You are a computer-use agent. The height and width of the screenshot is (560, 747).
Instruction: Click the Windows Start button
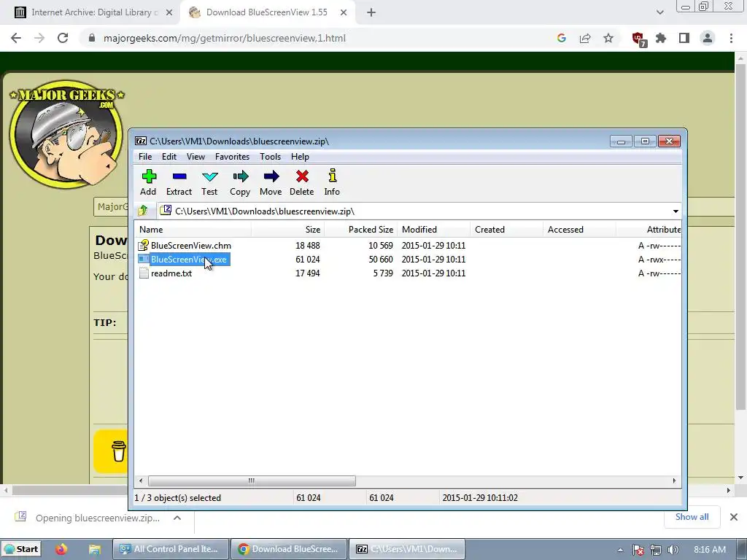pos(21,549)
